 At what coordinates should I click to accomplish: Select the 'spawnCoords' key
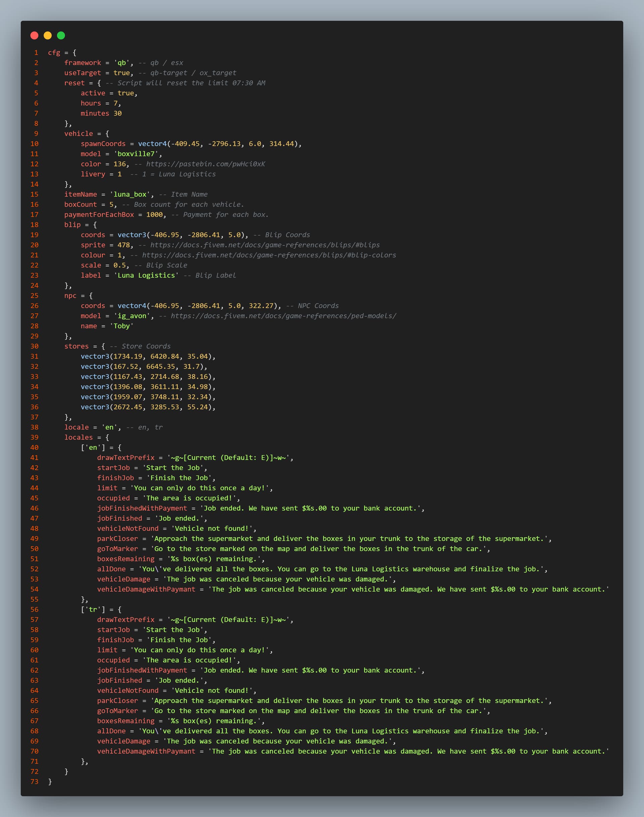point(103,144)
